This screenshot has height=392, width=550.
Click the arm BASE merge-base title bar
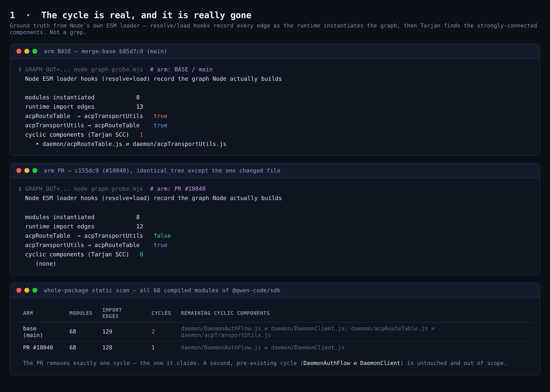[x=275, y=51]
